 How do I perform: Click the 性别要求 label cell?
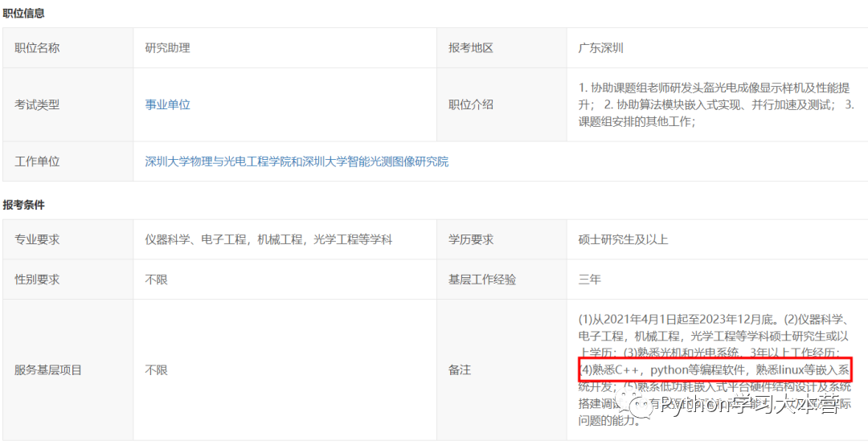68,280
